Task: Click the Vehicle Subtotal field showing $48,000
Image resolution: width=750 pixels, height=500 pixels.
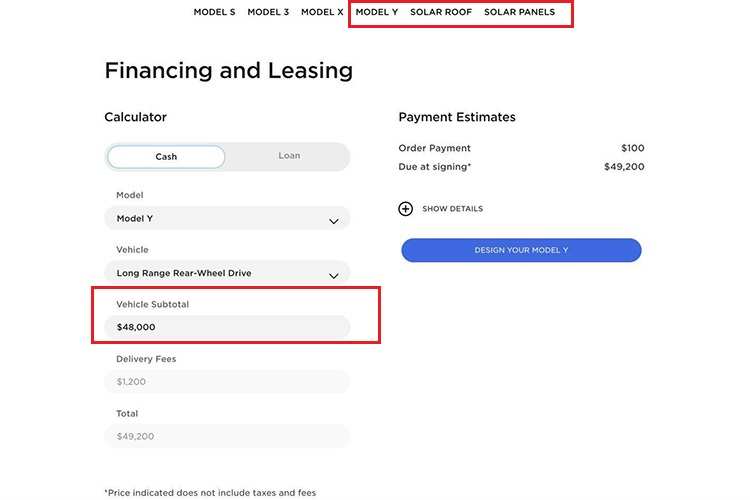Action: [227, 327]
